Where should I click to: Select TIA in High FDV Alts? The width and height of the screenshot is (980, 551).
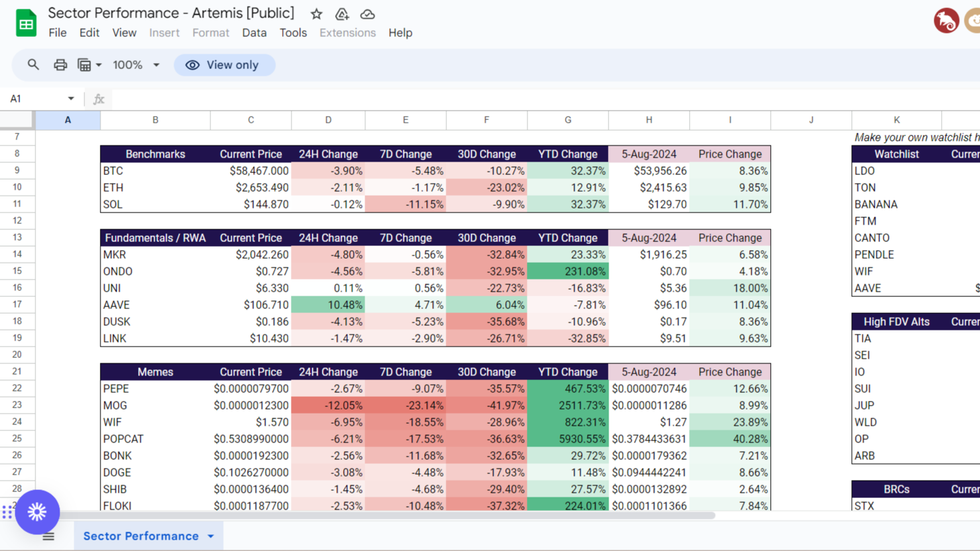point(897,339)
